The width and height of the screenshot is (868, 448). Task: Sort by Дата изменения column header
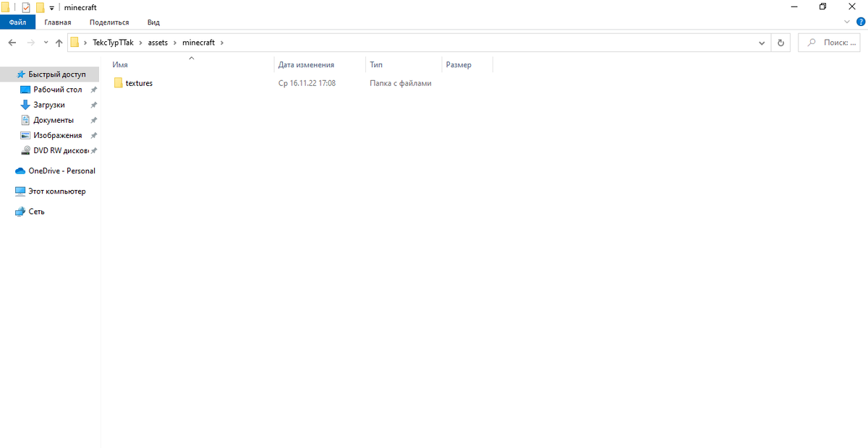[x=320, y=65]
